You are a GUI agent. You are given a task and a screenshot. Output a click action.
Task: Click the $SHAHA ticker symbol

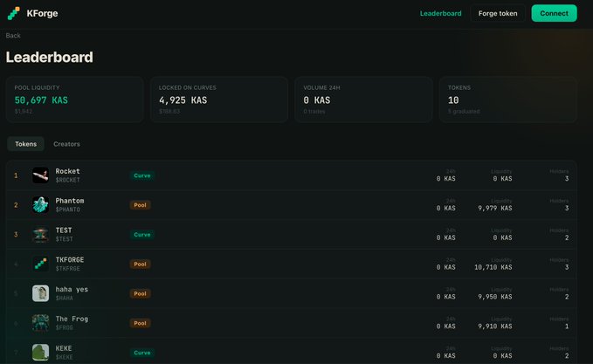[65, 298]
